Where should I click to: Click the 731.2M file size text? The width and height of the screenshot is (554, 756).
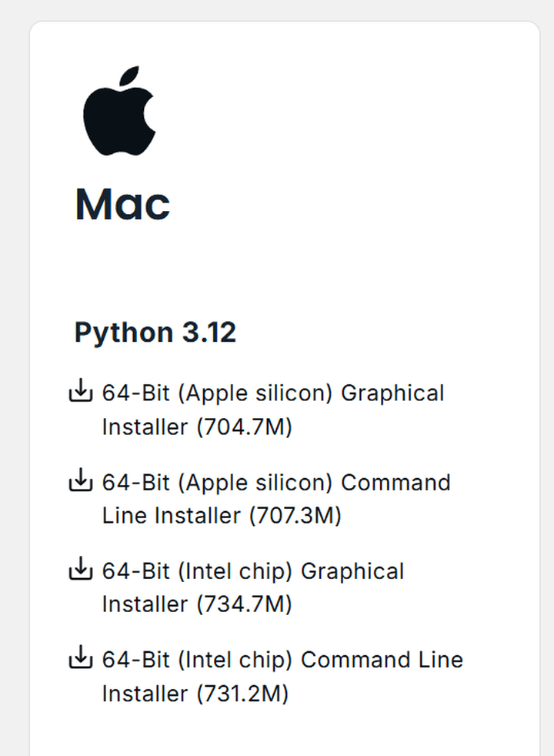pyautogui.click(x=243, y=694)
